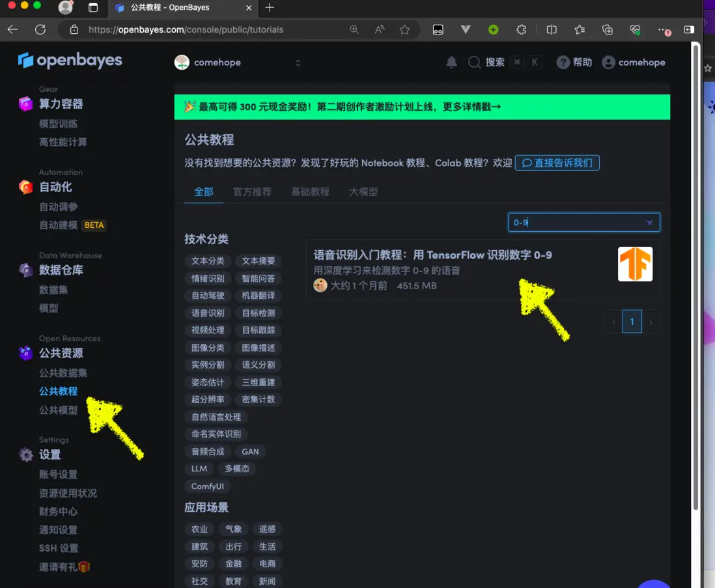Filter by 目标检测 tag
Image resolution: width=715 pixels, height=588 pixels.
click(x=259, y=313)
